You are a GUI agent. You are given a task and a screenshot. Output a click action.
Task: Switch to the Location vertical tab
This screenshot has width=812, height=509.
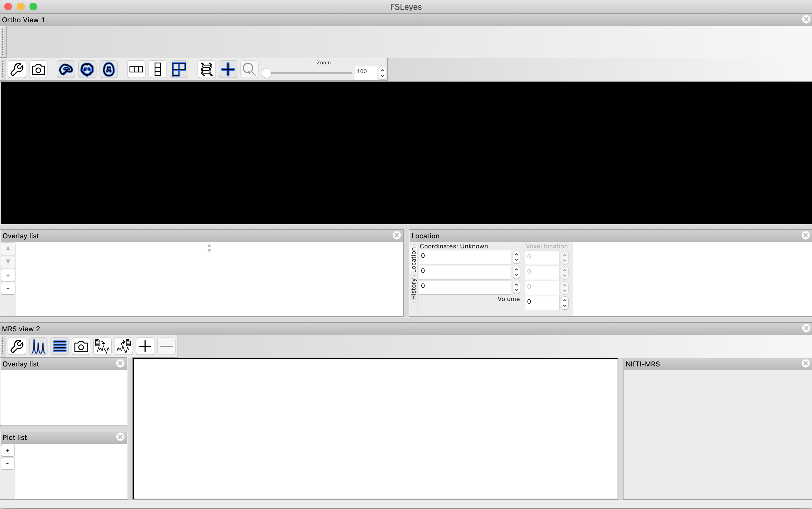point(414,260)
